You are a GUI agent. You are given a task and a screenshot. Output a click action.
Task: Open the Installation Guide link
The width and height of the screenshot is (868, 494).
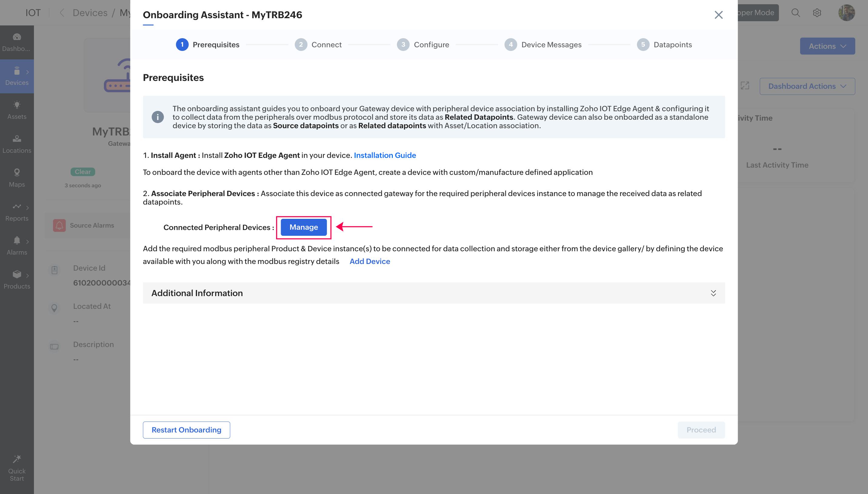pyautogui.click(x=385, y=155)
